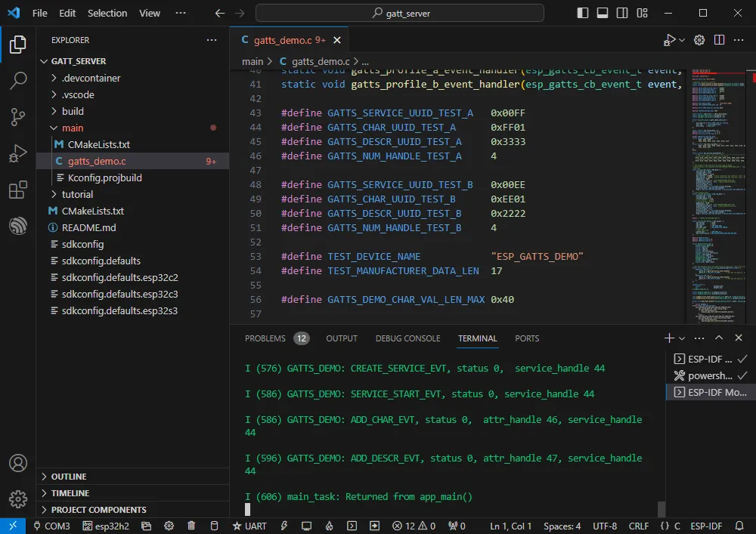Open README.md in the explorer

(x=88, y=227)
